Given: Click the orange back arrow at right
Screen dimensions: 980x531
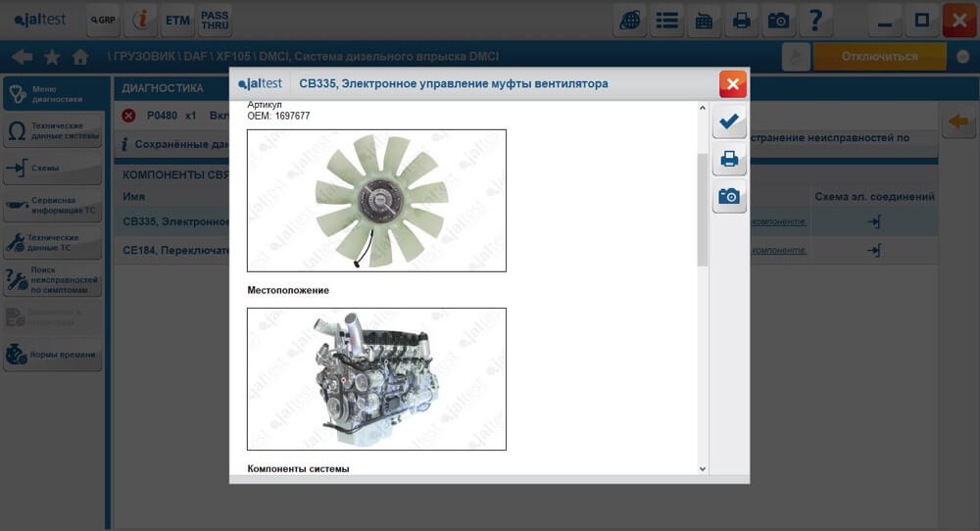Looking at the screenshot, I should point(958,121).
